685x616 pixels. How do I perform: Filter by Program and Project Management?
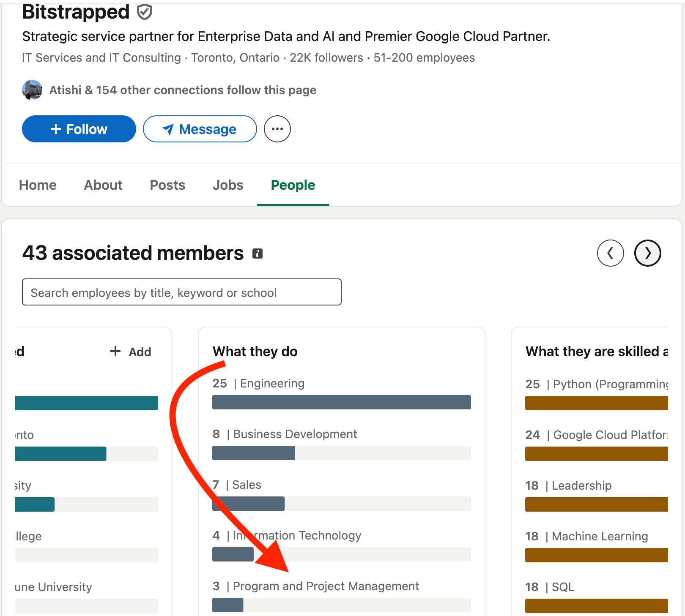(341, 605)
